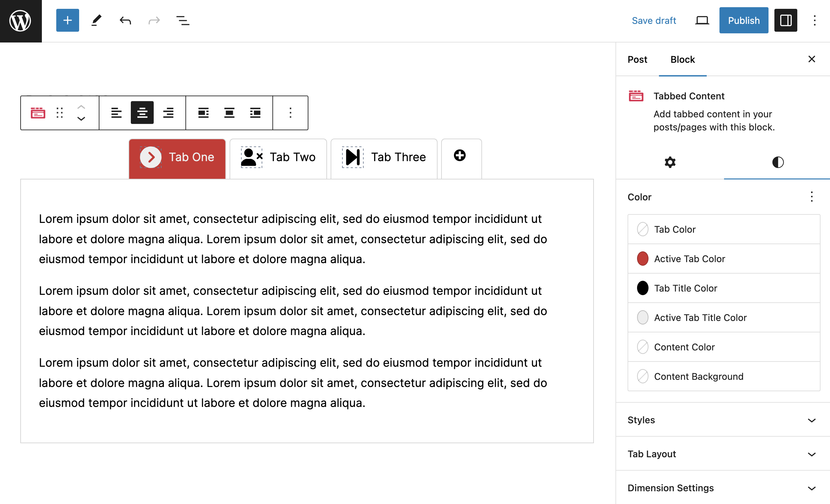
Task: Toggle the Settings sidebar
Action: pyautogui.click(x=786, y=21)
